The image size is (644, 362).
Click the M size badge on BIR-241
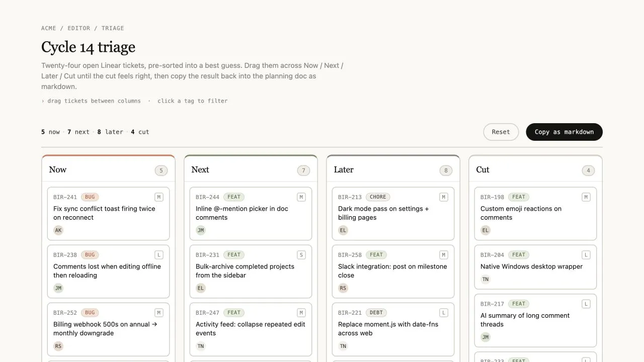click(x=159, y=197)
